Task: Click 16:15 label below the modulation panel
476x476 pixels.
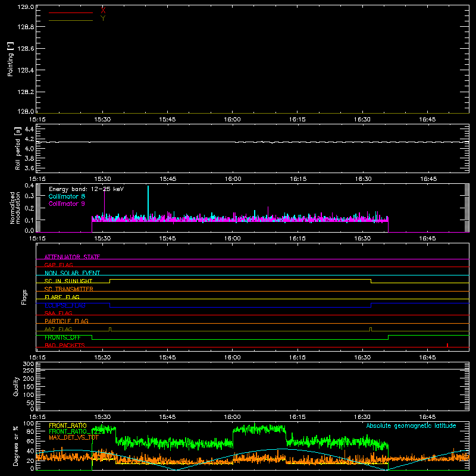Action: coord(297,239)
